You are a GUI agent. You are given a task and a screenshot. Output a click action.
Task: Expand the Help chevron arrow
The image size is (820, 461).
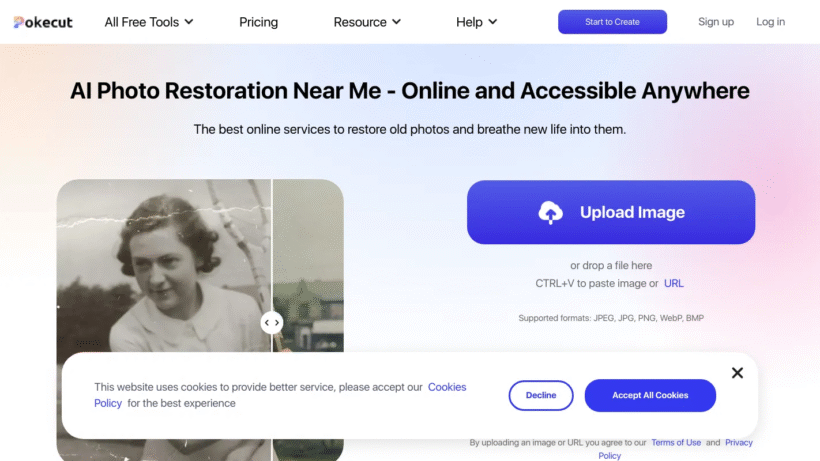coord(493,22)
